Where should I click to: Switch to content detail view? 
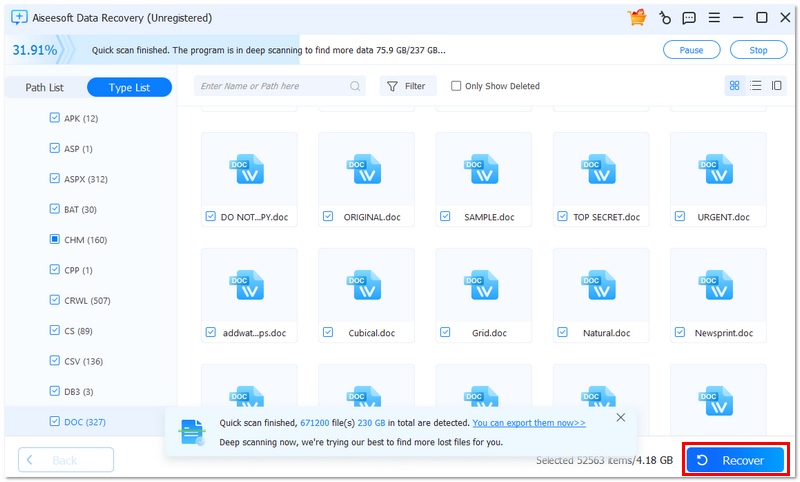[x=777, y=86]
